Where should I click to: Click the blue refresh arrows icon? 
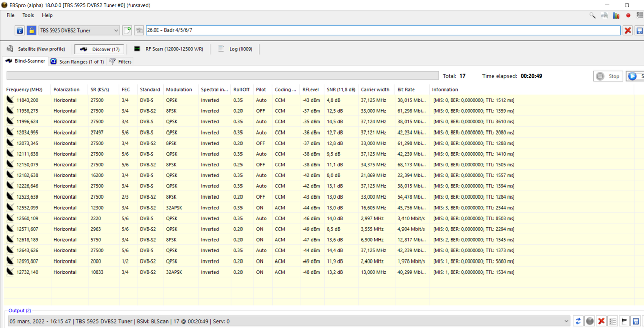[x=579, y=321]
